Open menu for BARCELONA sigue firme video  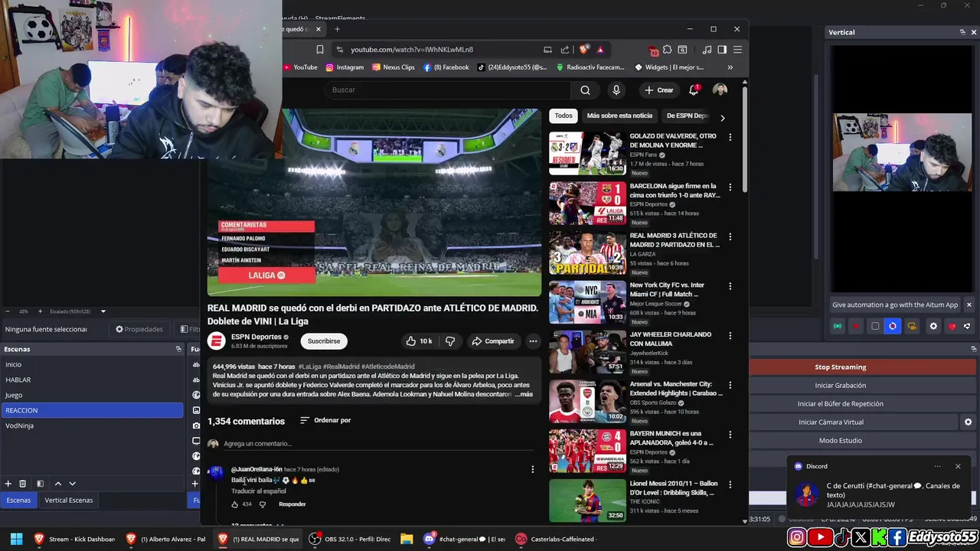pyautogui.click(x=730, y=187)
